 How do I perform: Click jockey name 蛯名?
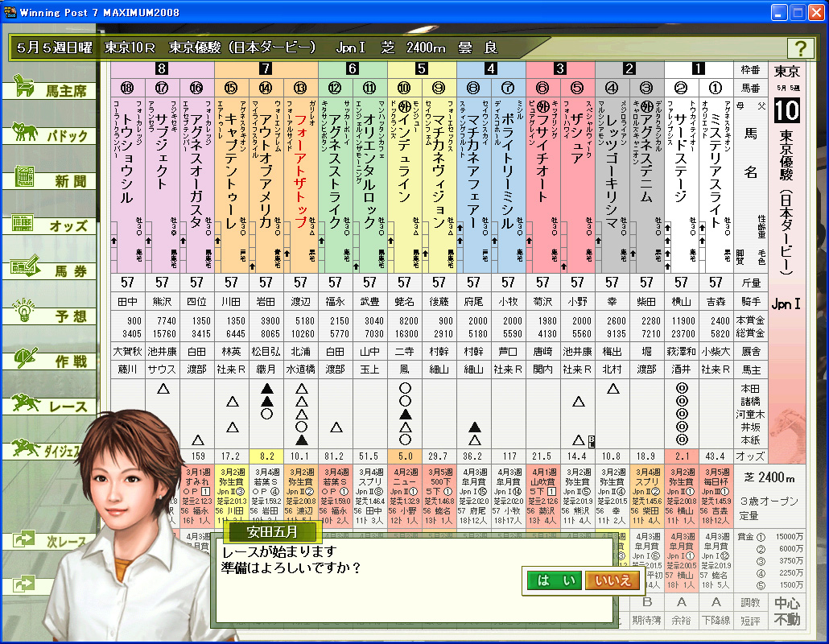[x=404, y=301]
